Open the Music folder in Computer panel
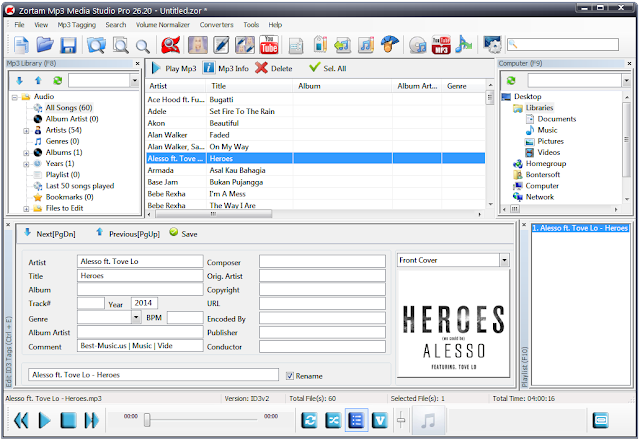The width and height of the screenshot is (640, 440). click(x=547, y=130)
